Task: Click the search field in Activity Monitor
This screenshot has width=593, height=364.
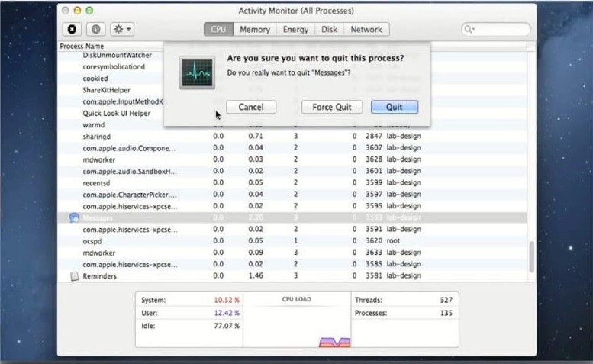Action: pos(496,29)
